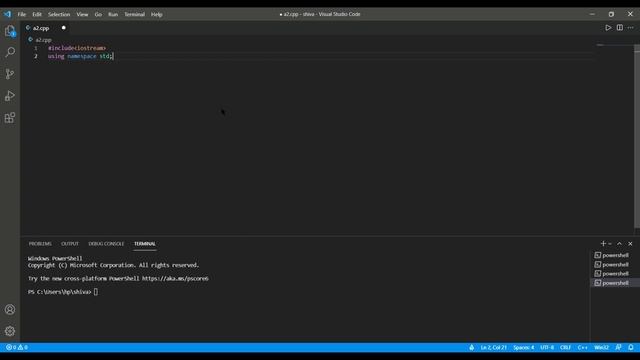This screenshot has width=640, height=360.
Task: Select the Win32 configuration in status bar
Action: coord(601,347)
